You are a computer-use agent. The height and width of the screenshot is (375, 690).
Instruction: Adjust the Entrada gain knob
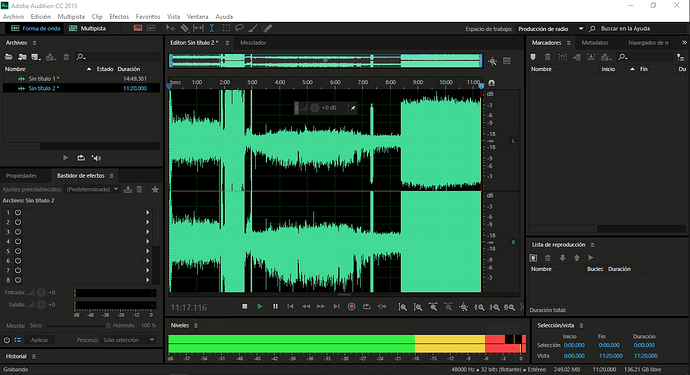pos(41,292)
